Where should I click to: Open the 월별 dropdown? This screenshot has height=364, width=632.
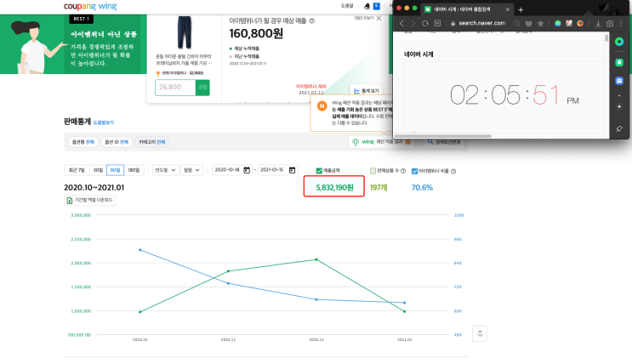(x=192, y=170)
